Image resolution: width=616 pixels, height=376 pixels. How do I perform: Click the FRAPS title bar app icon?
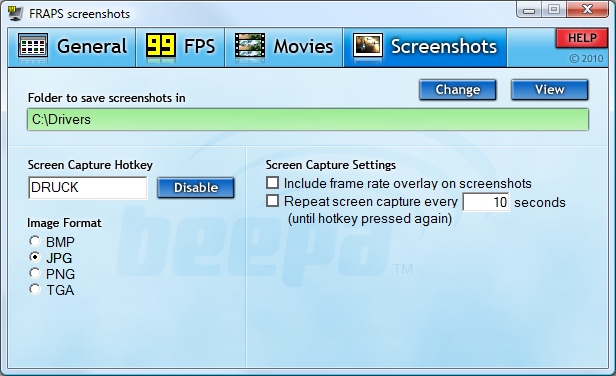coord(15,13)
